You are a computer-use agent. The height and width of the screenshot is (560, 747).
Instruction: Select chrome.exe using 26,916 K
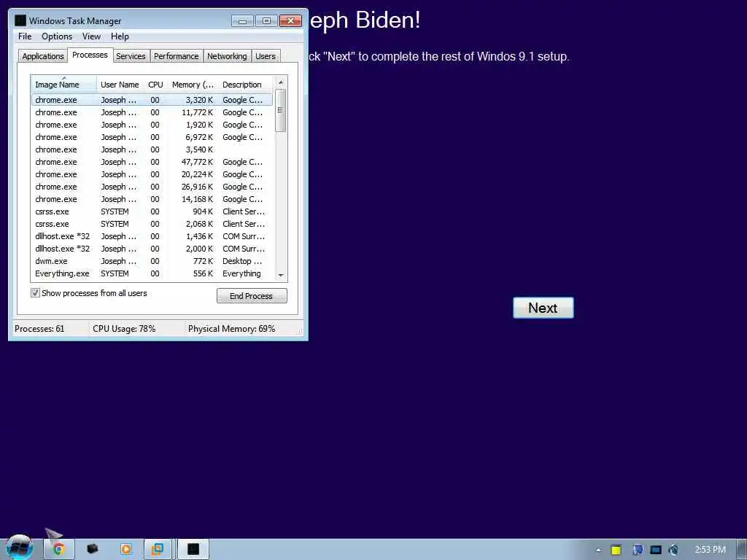tap(152, 187)
